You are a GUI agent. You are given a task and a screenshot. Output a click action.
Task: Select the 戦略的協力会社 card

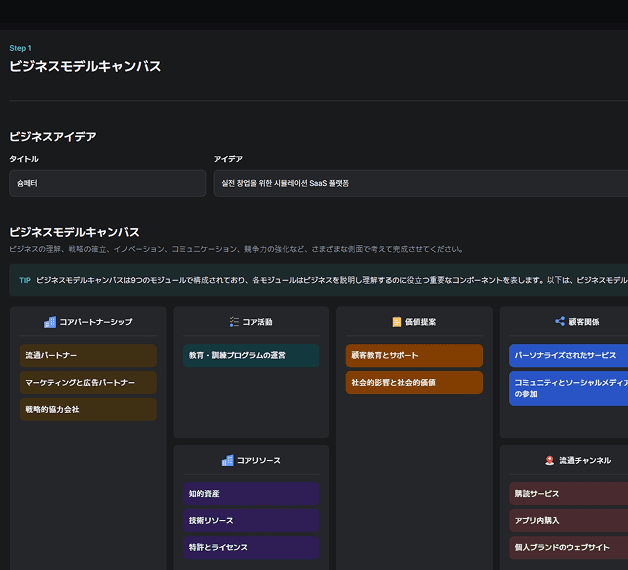coord(88,409)
